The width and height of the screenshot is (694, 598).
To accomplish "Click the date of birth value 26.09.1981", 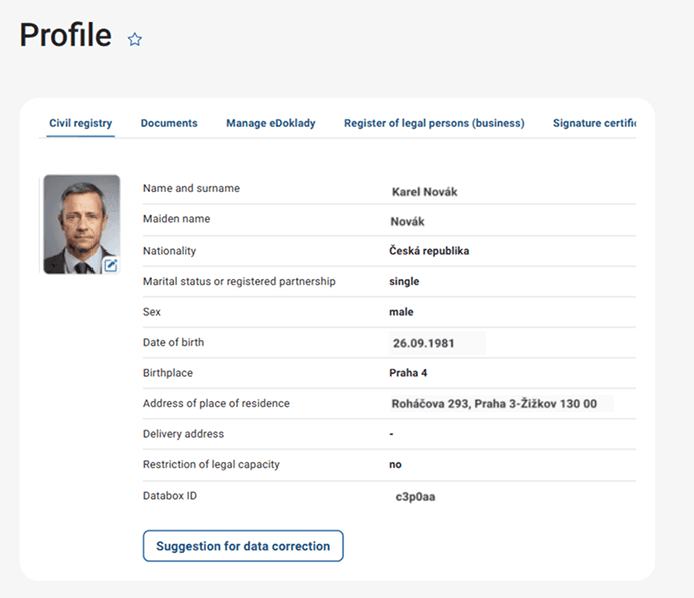I will [x=422, y=344].
